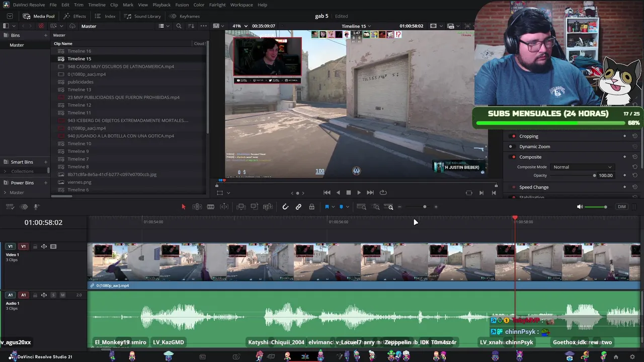The height and width of the screenshot is (362, 644).
Task: Adjust the timeline zoom slider
Action: click(425, 207)
